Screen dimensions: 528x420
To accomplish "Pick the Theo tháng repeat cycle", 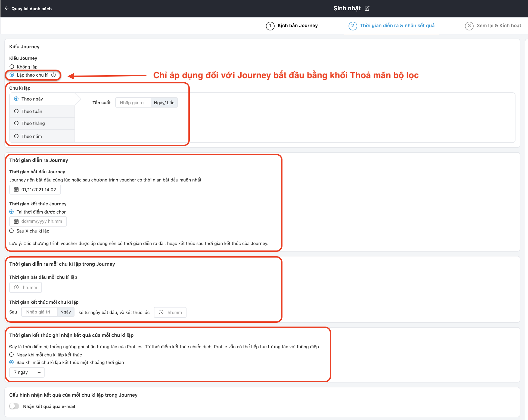I will point(16,123).
